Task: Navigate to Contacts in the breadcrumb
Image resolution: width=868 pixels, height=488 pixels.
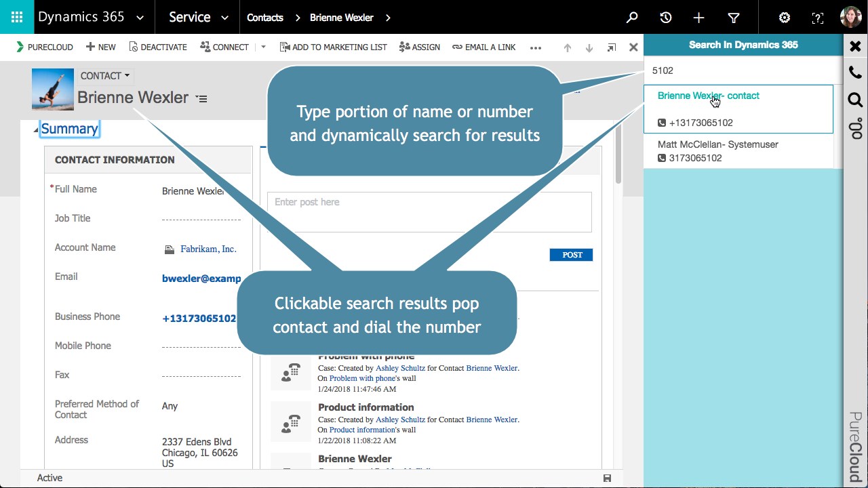Action: 265,18
